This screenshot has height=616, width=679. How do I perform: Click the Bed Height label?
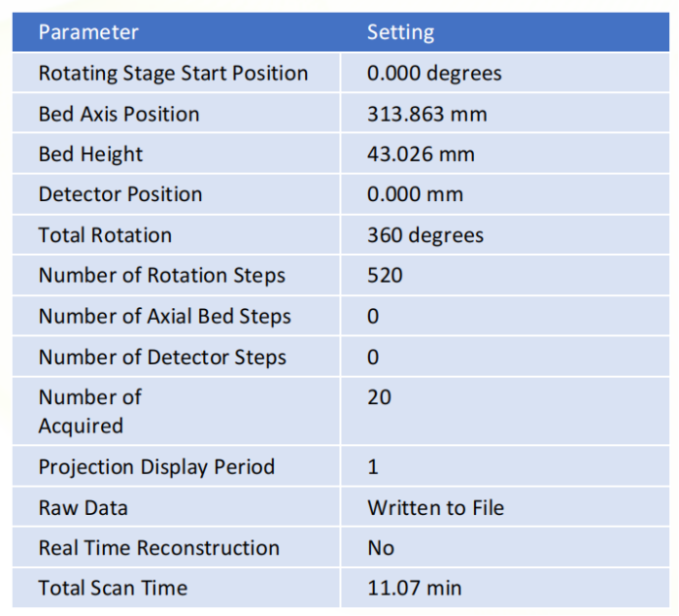pyautogui.click(x=90, y=154)
